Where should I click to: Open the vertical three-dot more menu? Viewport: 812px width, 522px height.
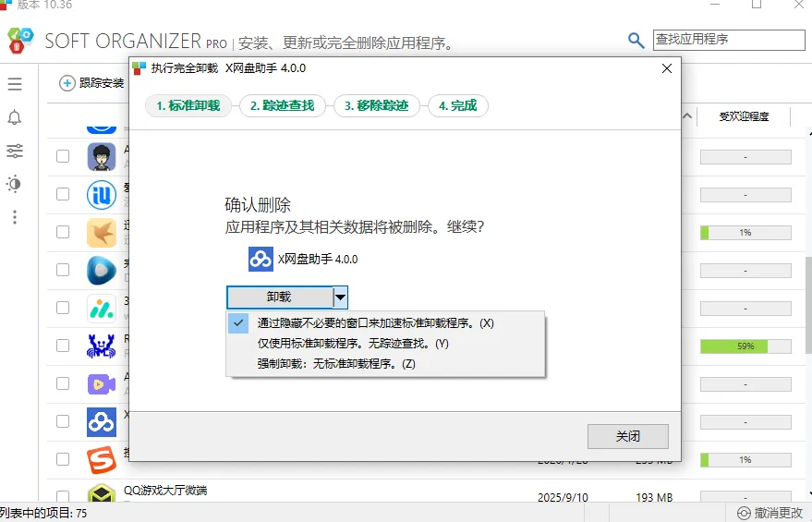coord(15,217)
